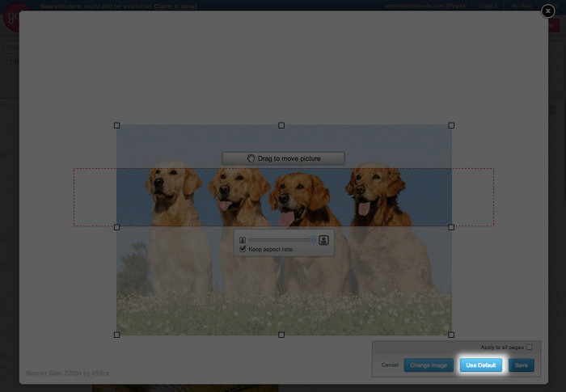Viewport: 566px width, 392px height.
Task: Save the banner image
Action: click(x=522, y=365)
